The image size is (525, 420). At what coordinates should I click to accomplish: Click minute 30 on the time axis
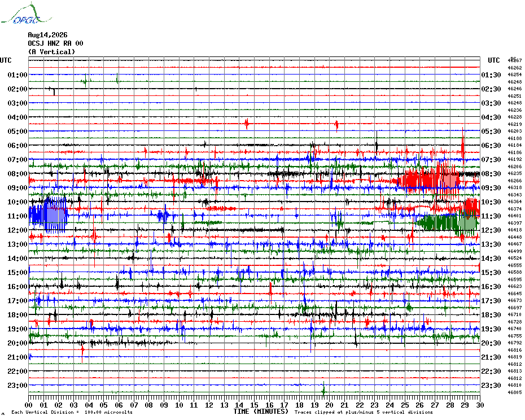(x=480, y=405)
